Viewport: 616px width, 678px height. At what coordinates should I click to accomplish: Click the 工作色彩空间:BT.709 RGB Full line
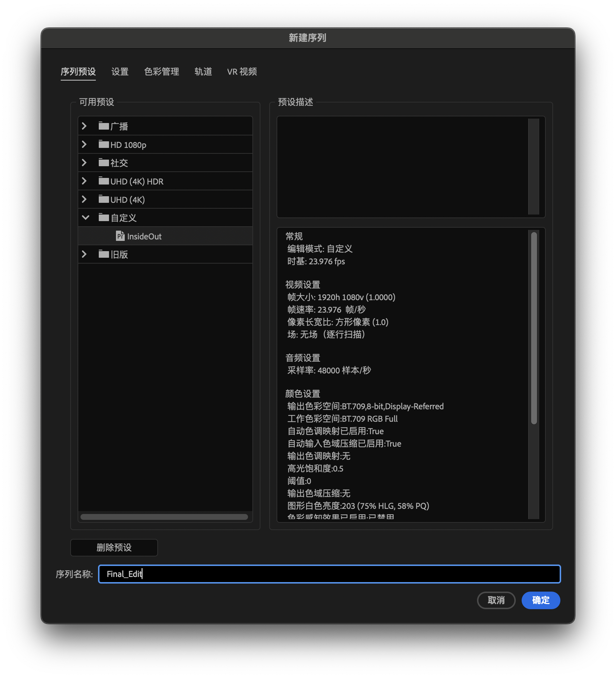click(x=342, y=419)
